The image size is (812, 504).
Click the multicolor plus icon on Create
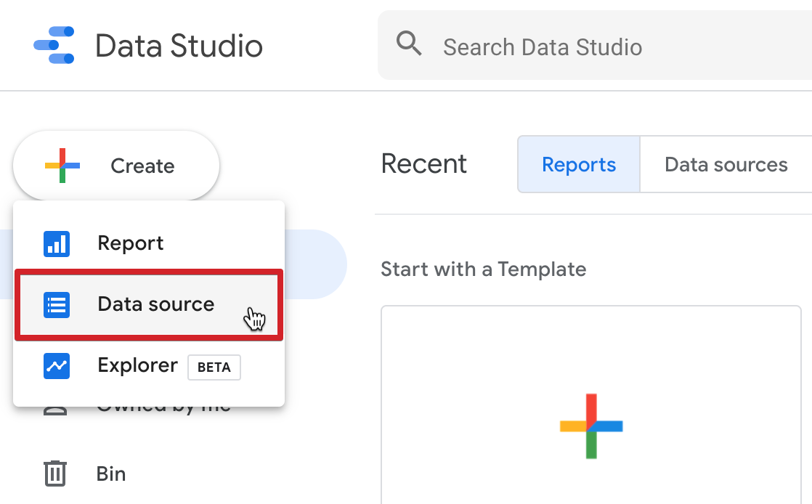[62, 166]
